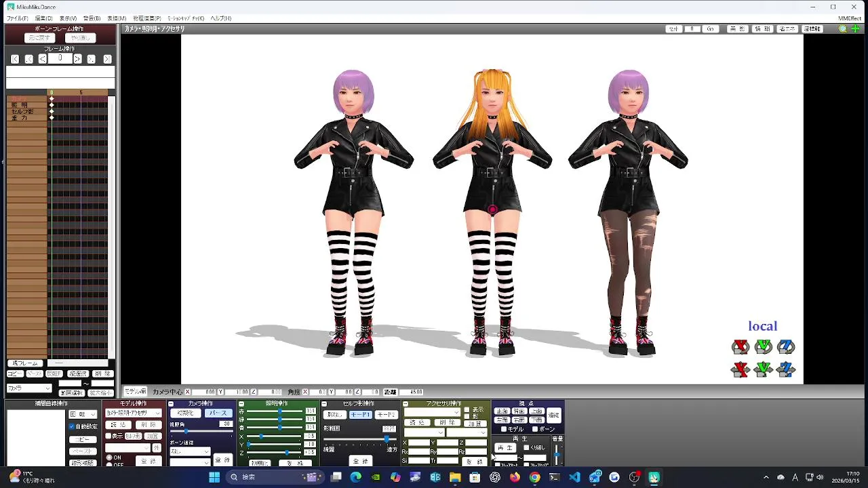Viewport: 868px width, 488px height.
Task: Open Microsoft Edge from the taskbar
Action: click(x=356, y=477)
